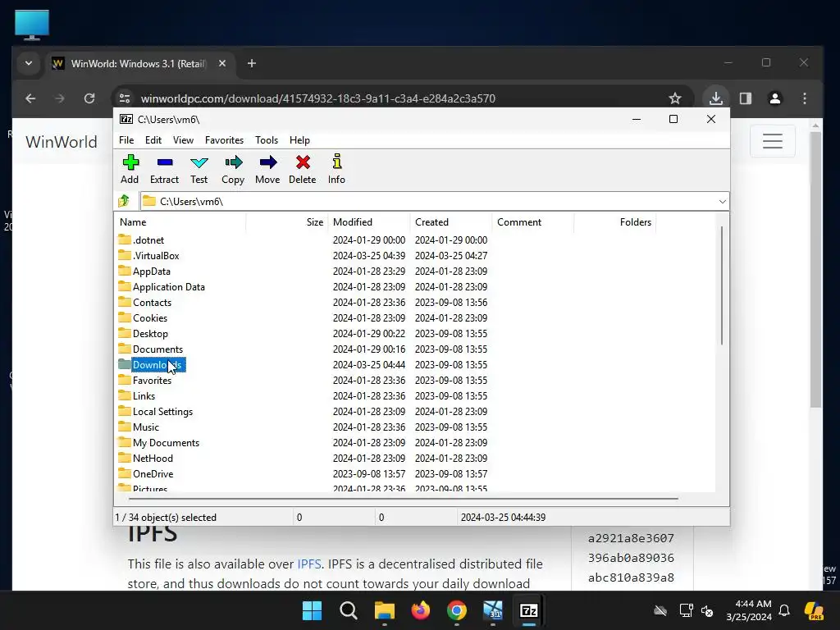Open Chrome downloads icon

[715, 98]
